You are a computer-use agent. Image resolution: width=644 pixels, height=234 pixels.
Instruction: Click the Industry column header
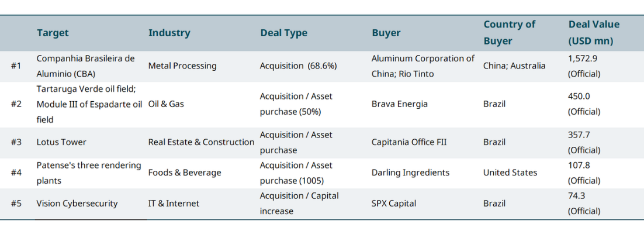(169, 33)
